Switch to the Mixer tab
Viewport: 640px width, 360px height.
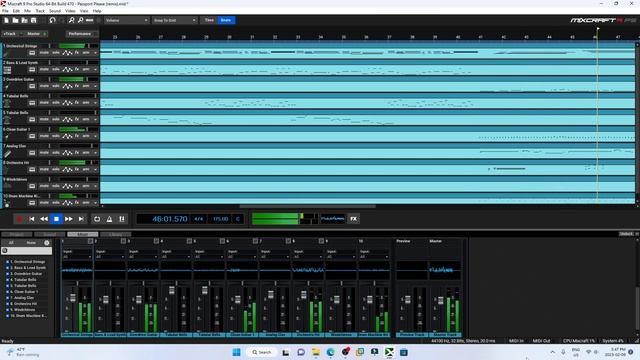(x=82, y=234)
